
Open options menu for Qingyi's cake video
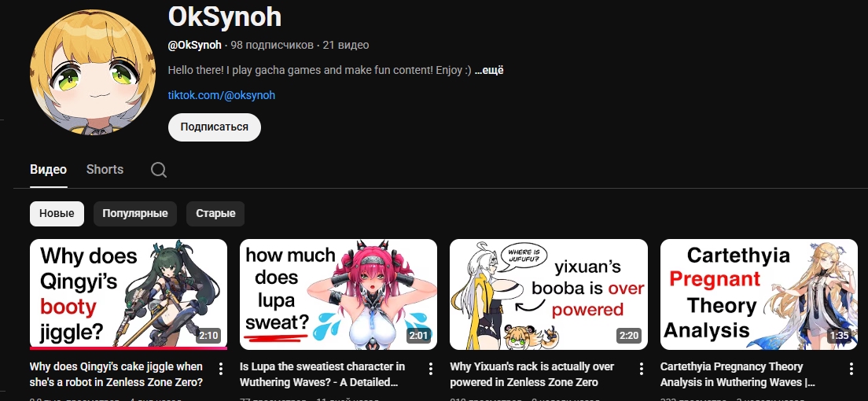[220, 368]
